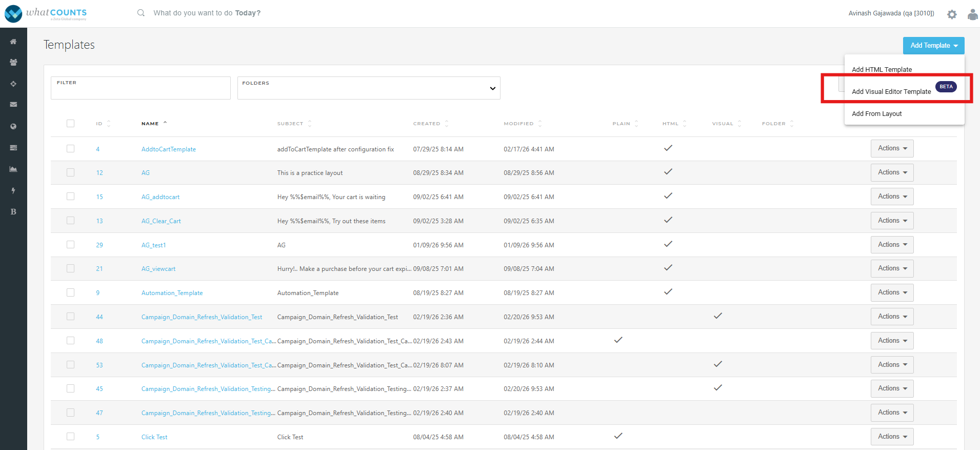Check the box for AddtoCartTemplate row
980x450 pixels.
(x=71, y=149)
